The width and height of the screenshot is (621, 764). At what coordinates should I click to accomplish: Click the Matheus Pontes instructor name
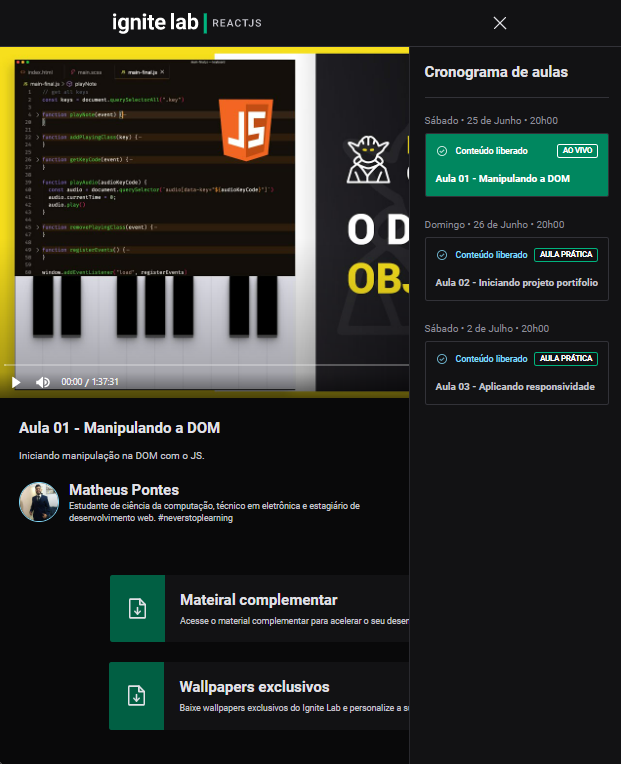pos(124,490)
